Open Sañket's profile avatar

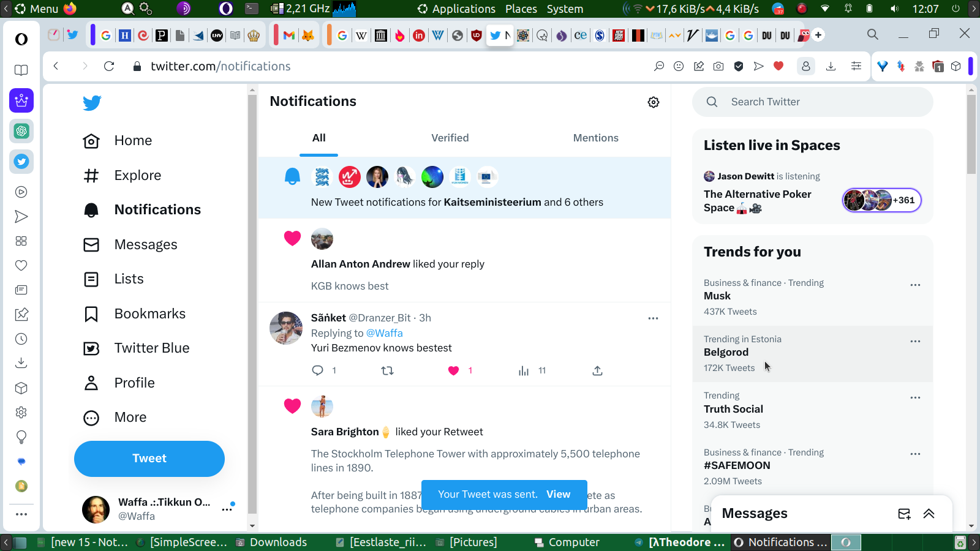tap(286, 328)
